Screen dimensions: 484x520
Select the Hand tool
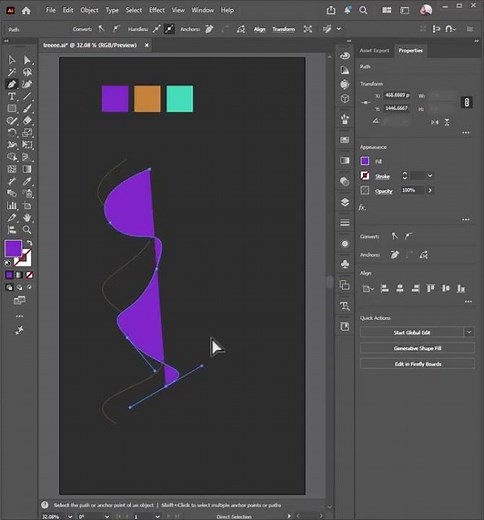(x=27, y=217)
